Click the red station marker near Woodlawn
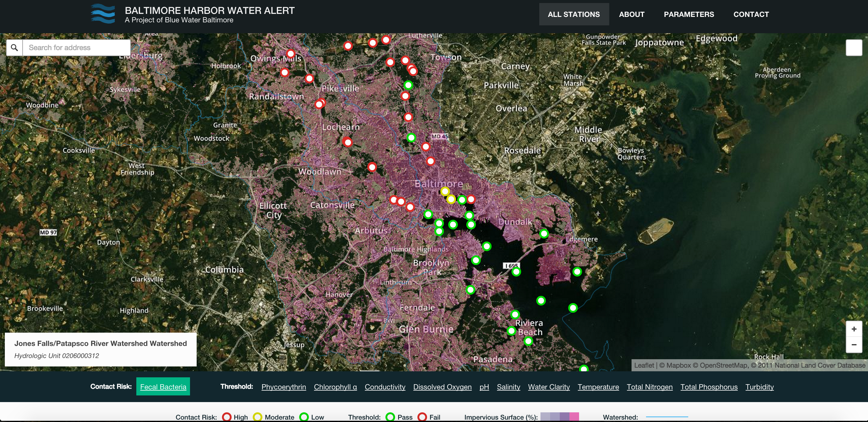Viewport: 868px width, 422px height. tap(372, 167)
